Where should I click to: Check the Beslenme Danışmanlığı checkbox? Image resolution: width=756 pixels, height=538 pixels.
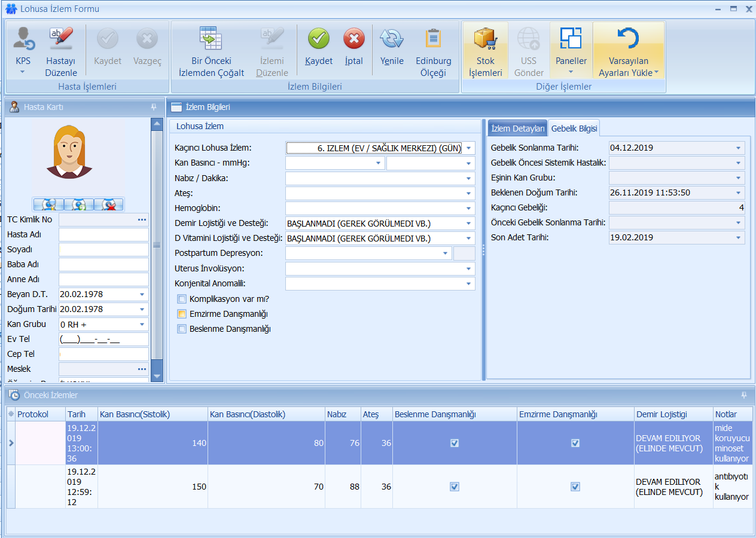[x=182, y=329]
